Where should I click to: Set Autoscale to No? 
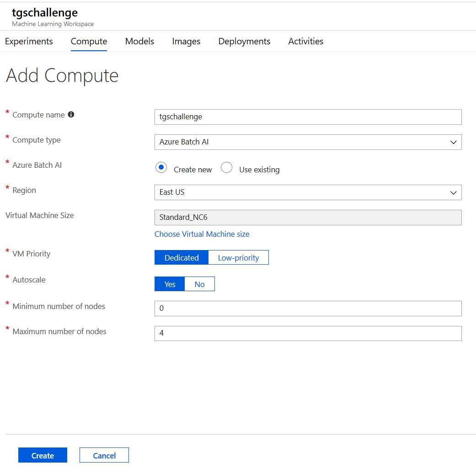(199, 284)
